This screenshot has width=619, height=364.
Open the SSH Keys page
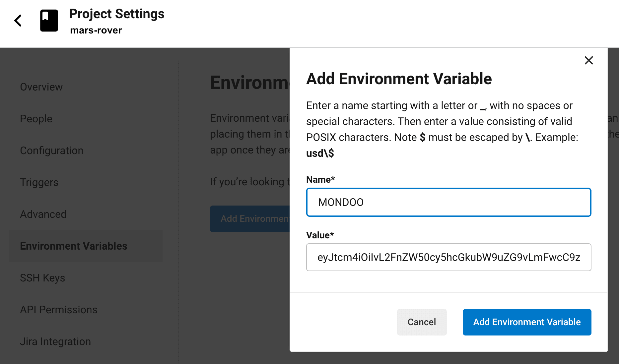(x=42, y=277)
